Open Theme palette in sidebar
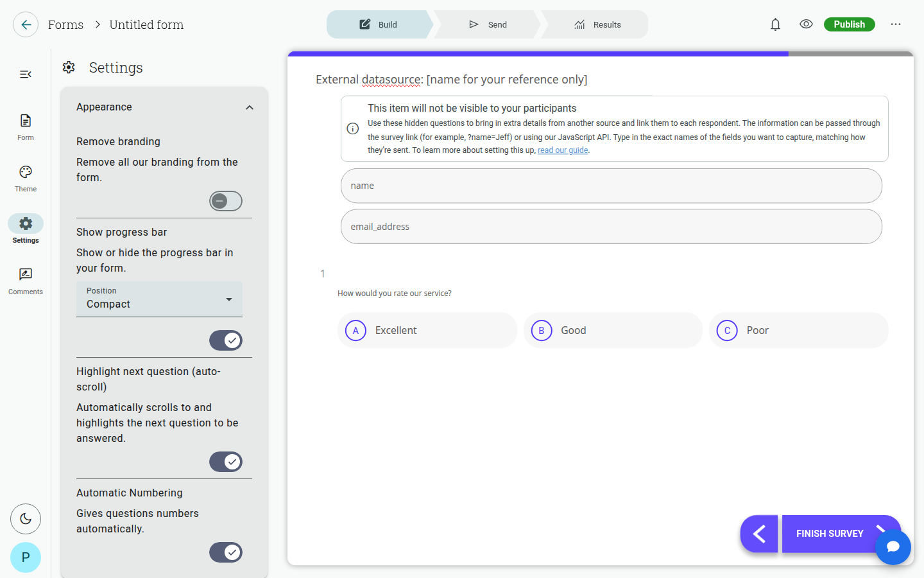The width and height of the screenshot is (924, 578). [26, 179]
